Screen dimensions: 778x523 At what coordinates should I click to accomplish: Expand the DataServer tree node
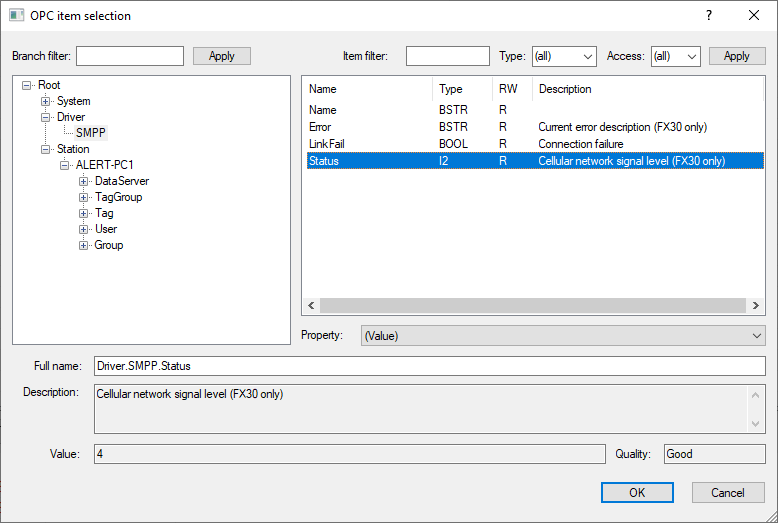coord(84,182)
